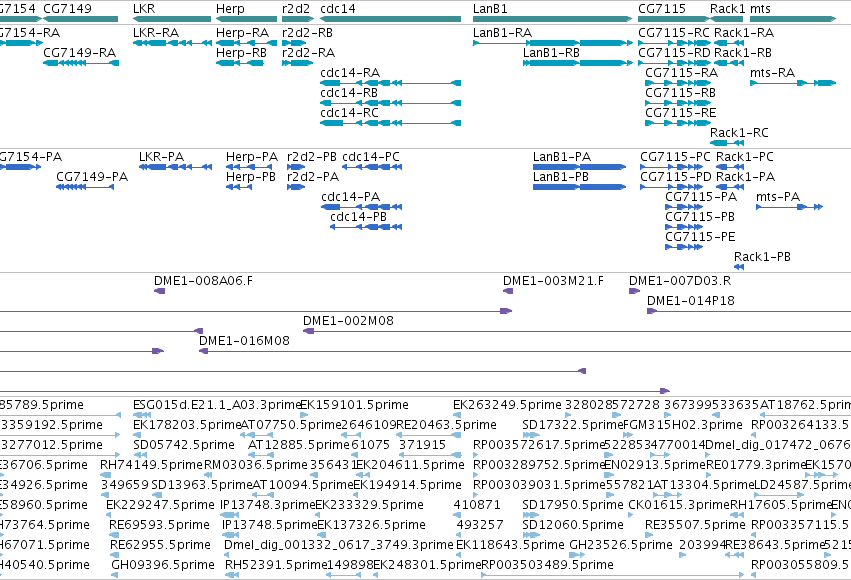
Task: Select the LKR gene bar
Action: [x=172, y=19]
